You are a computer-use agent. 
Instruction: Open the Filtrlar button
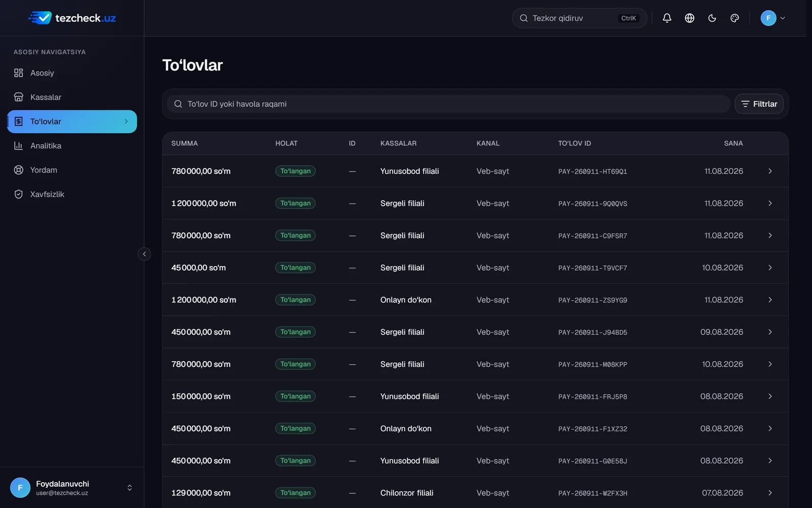pos(759,104)
